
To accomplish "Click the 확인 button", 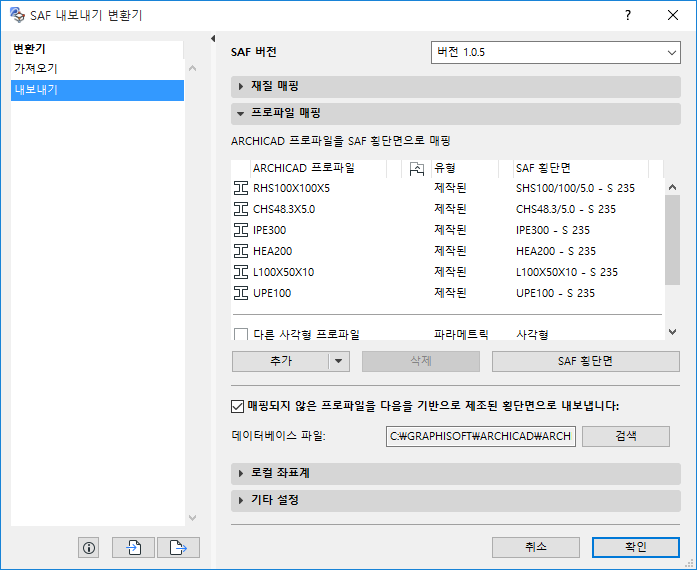I will click(636, 547).
